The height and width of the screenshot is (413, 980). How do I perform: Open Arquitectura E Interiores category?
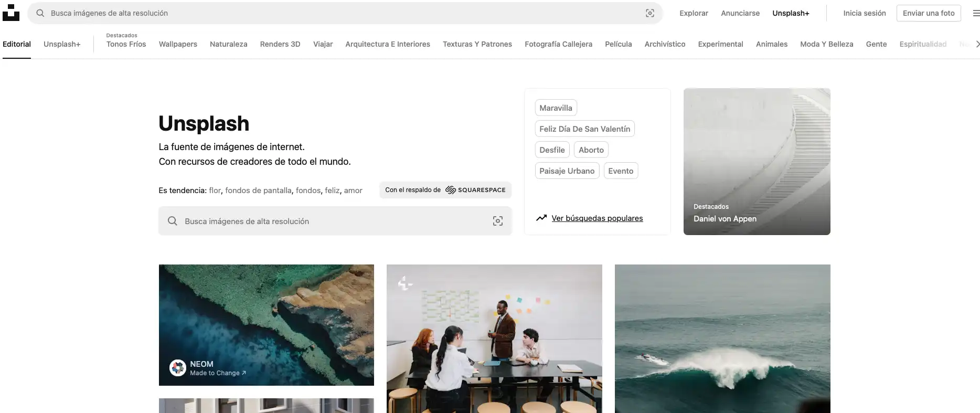388,44
